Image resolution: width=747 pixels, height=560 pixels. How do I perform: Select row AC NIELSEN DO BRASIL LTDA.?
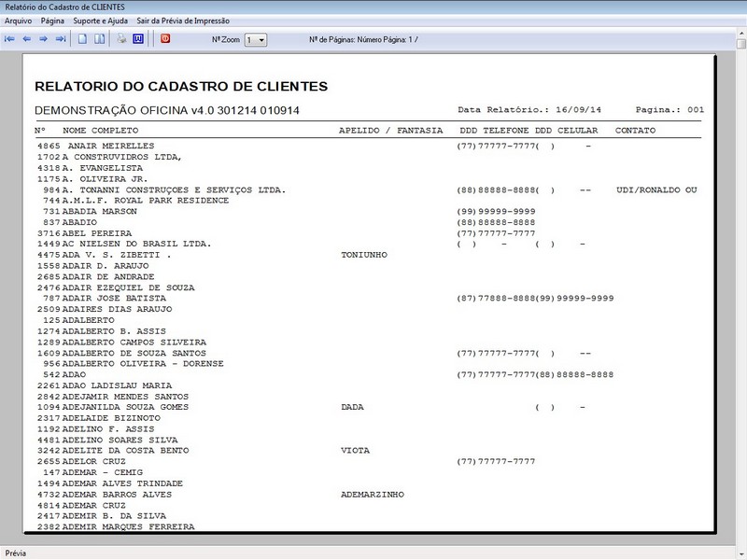367,244
